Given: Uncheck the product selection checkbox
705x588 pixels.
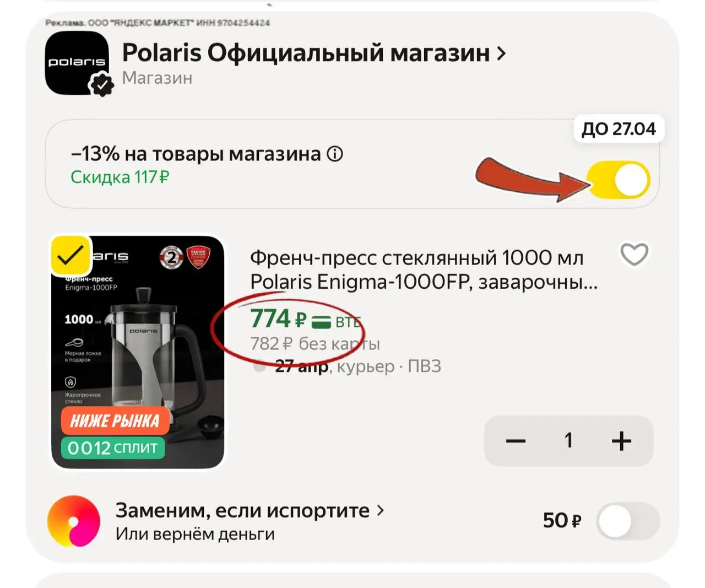Looking at the screenshot, I should (70, 256).
